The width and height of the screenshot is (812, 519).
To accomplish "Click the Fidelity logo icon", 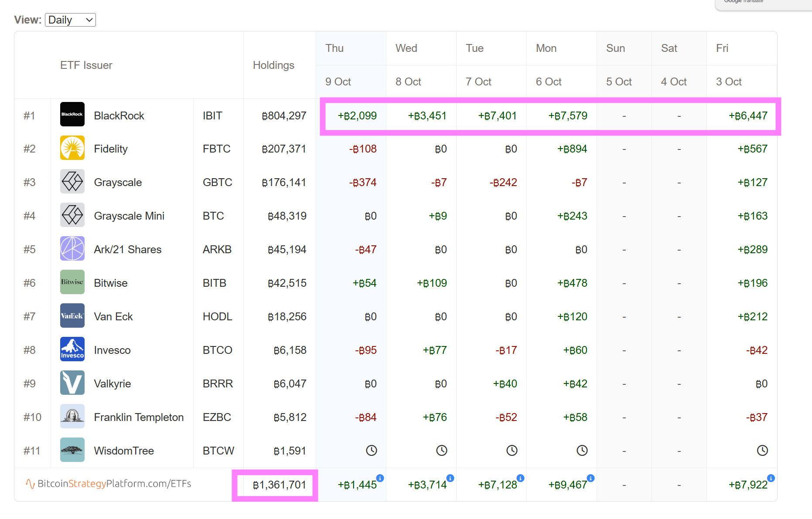I will click(x=72, y=148).
